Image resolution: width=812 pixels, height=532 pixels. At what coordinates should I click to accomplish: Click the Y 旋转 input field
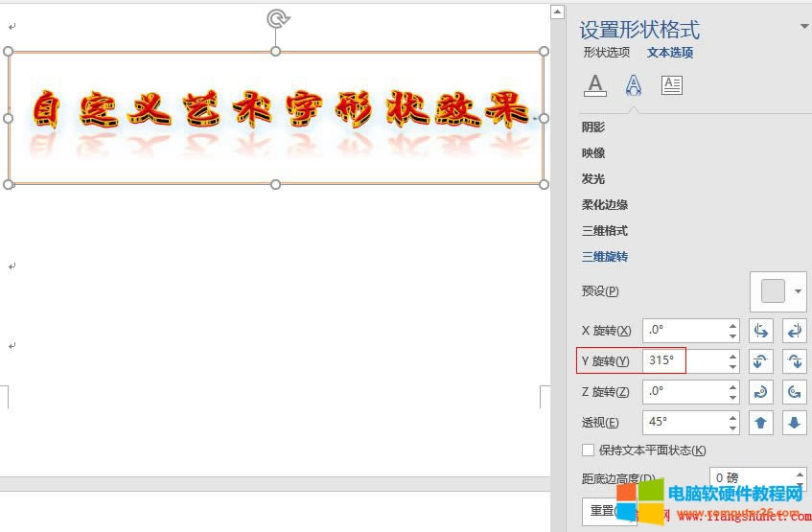tap(681, 361)
